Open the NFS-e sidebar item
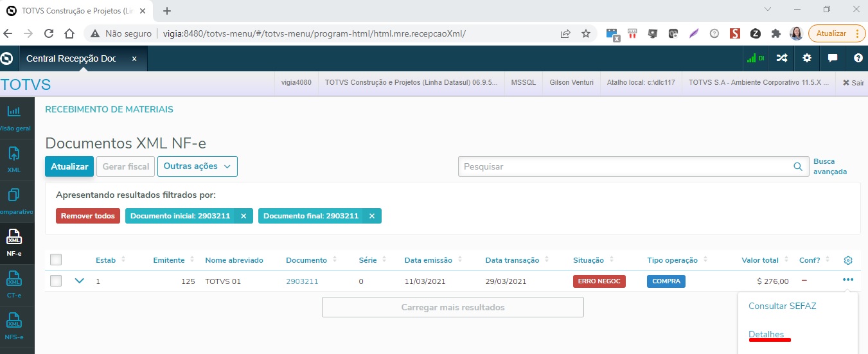The image size is (868, 354). 14,325
